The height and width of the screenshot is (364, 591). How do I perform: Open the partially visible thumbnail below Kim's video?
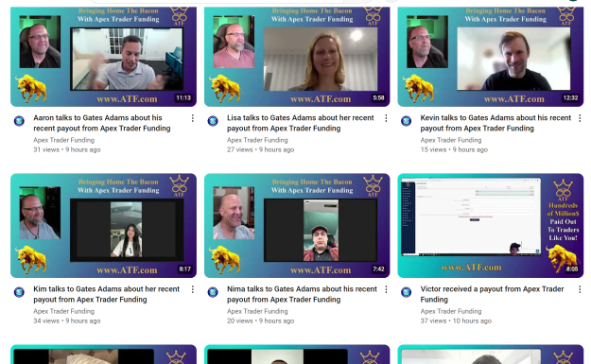coord(103,355)
